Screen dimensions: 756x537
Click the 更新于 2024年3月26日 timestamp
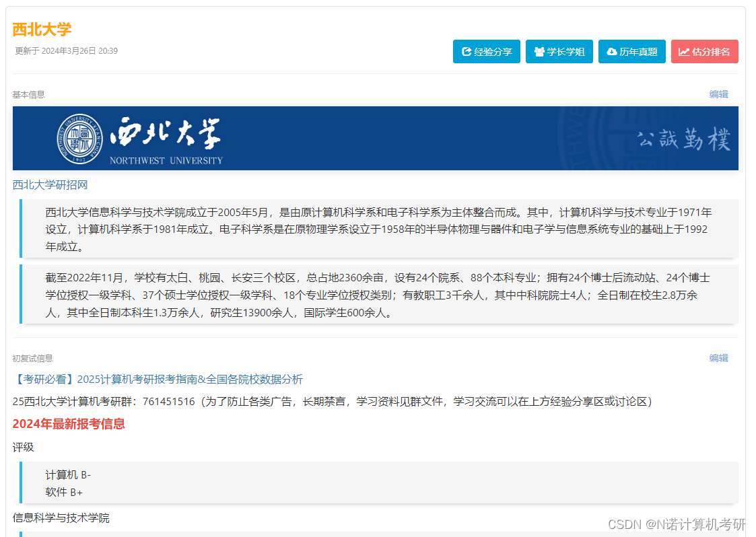pyautogui.click(x=66, y=51)
